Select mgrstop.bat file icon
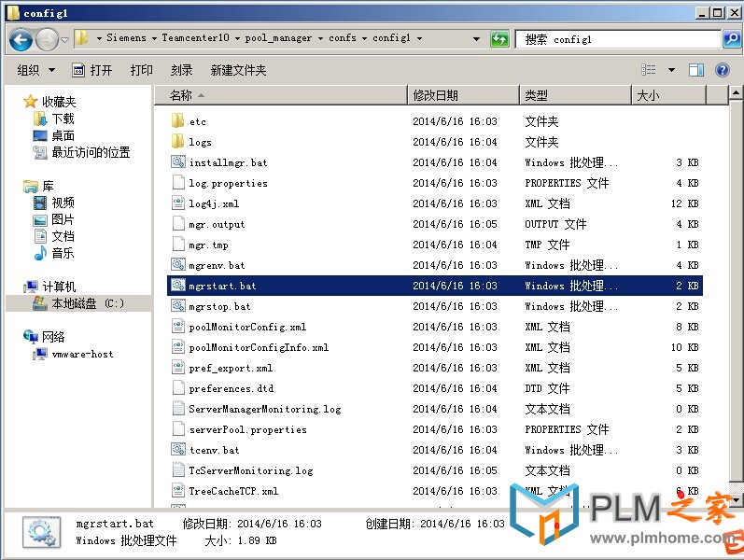This screenshot has width=744, height=560. (178, 305)
